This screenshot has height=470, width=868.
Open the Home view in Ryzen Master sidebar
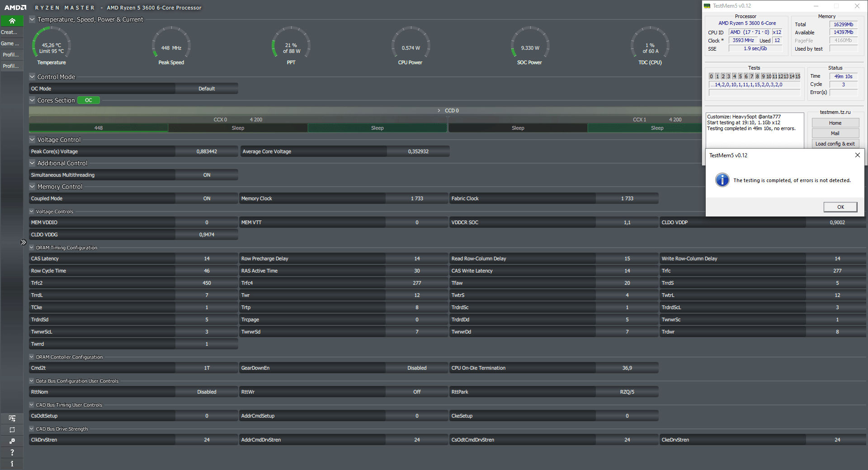(12, 21)
